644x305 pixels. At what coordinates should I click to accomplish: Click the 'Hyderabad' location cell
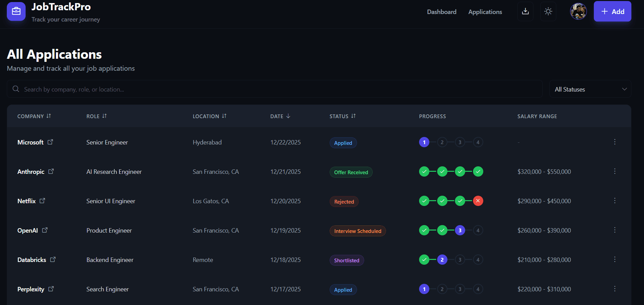click(207, 142)
